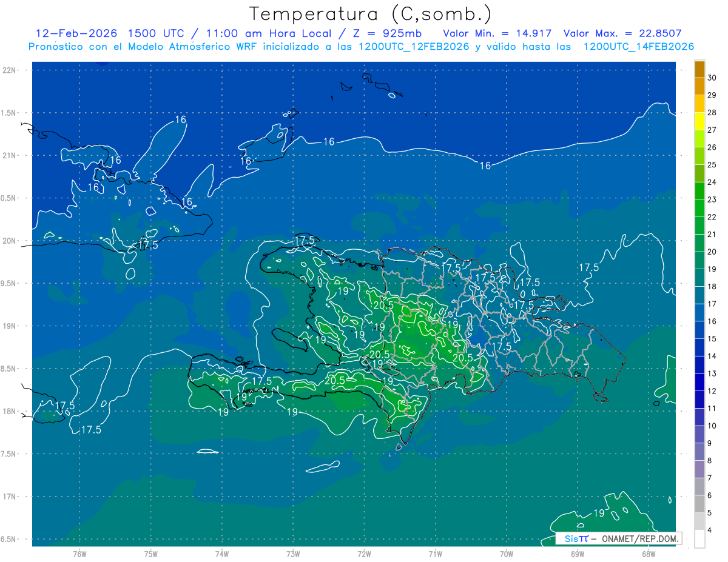Click the "30" label on the color scale
Viewport: 728px width, 562px height.
click(712, 78)
